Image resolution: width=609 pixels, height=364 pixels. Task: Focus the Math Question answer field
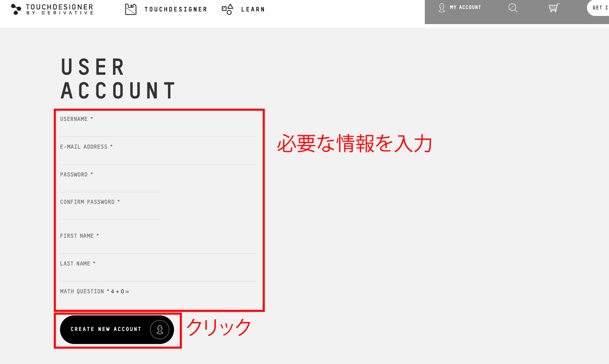point(158,301)
